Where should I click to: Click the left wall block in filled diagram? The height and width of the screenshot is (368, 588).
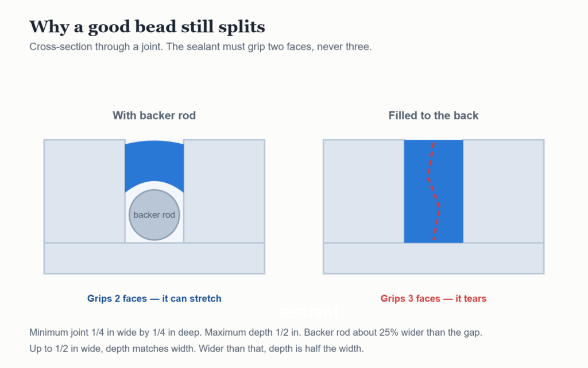click(x=363, y=191)
